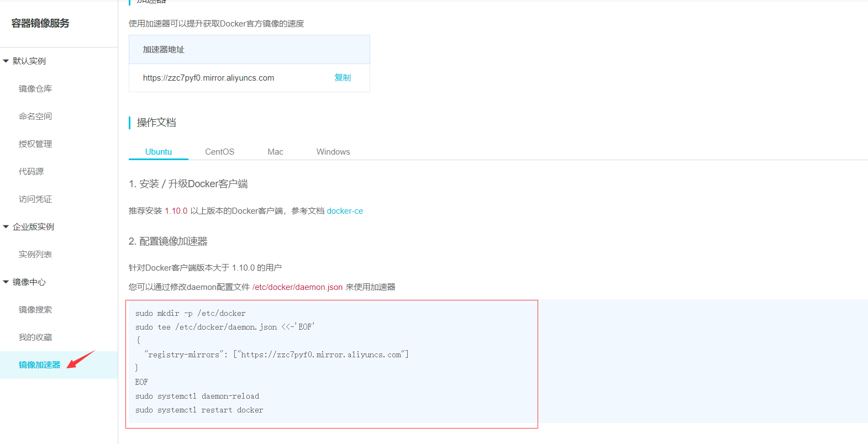Viewport: 868px width, 444px height.
Task: Select 镜像加速器 in the sidebar
Action: pos(40,364)
